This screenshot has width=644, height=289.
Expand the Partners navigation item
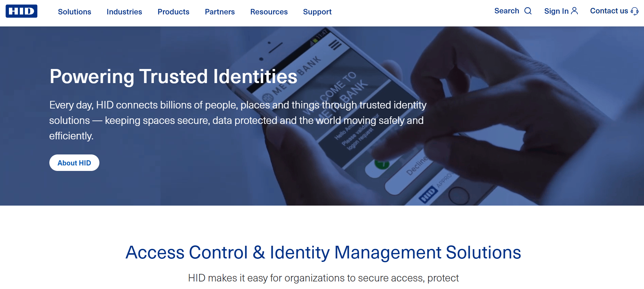click(x=220, y=12)
